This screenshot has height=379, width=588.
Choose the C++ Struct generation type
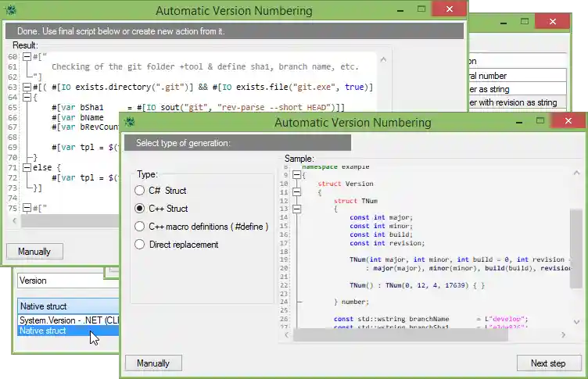(x=139, y=209)
